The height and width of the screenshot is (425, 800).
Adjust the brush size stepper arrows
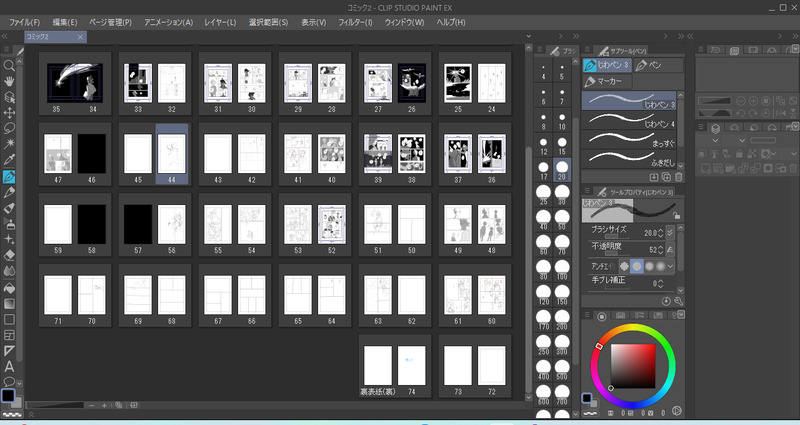pyautogui.click(x=661, y=233)
